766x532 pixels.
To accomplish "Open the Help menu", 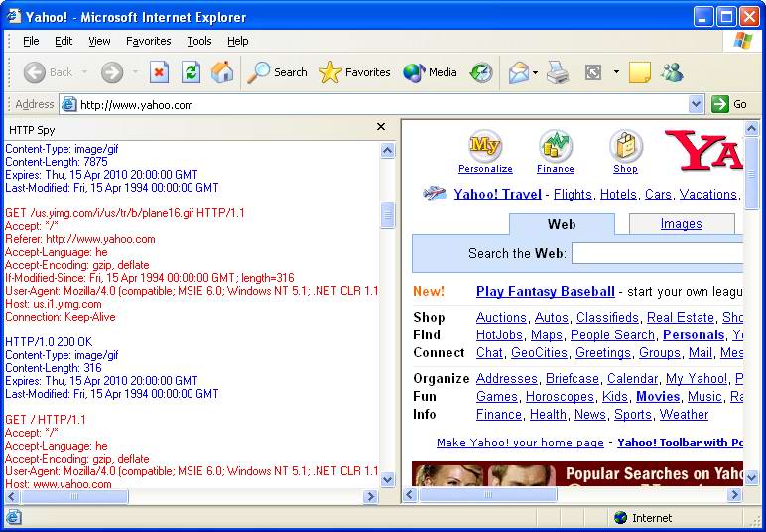I will click(x=238, y=41).
